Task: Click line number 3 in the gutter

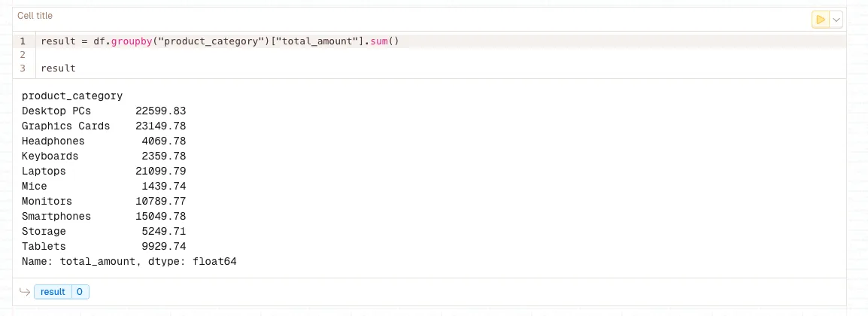Action: tap(23, 68)
